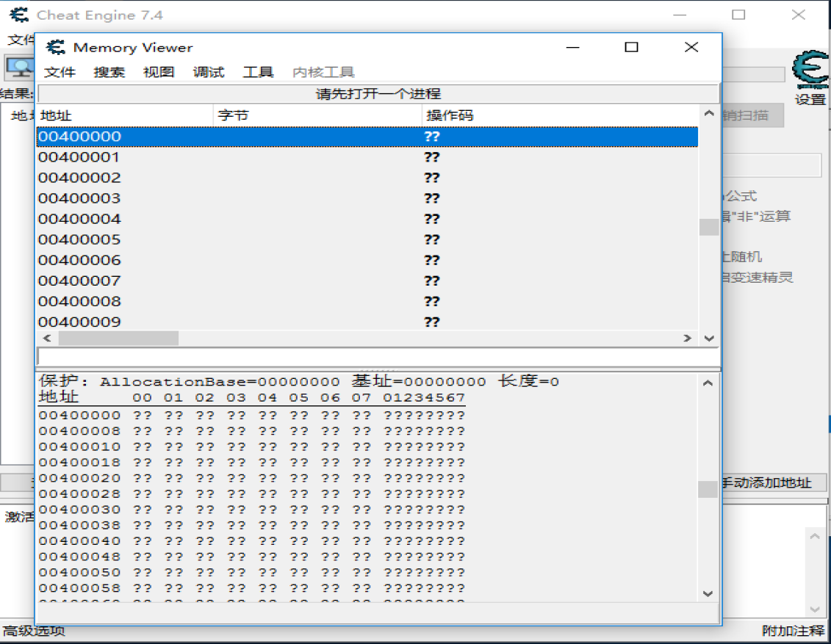Click the horizontal scrollbar right arrow
831x644 pixels.
[688, 339]
